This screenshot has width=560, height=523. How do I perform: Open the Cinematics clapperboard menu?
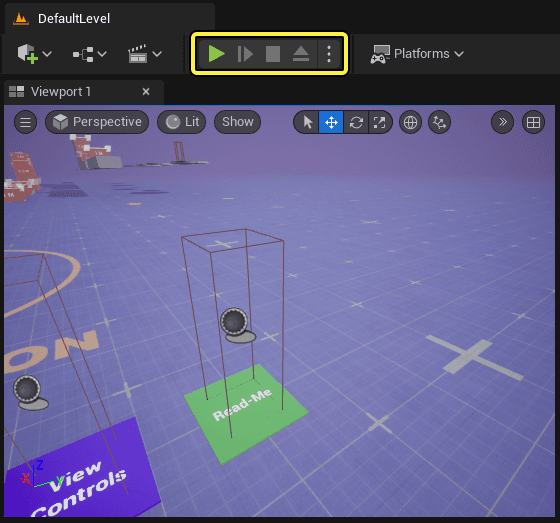[138, 54]
